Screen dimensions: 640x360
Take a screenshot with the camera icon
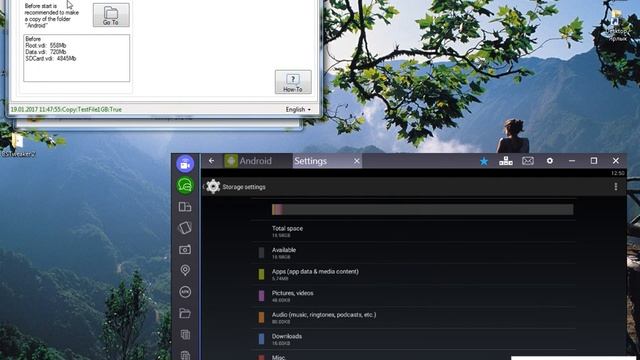point(185,249)
